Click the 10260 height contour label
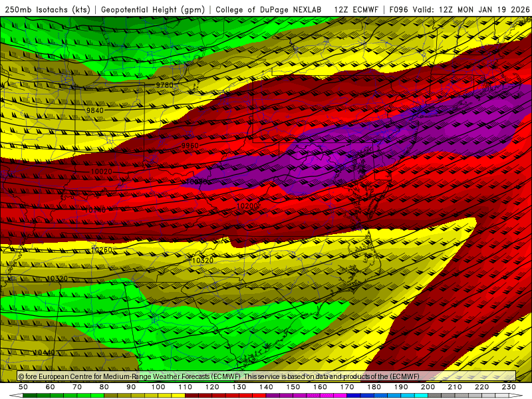The width and height of the screenshot is (532, 399). pos(101,250)
